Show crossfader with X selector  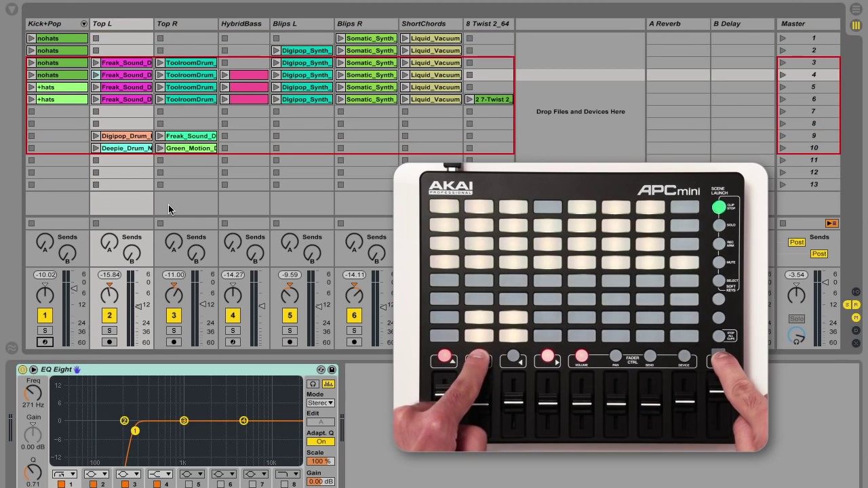point(856,342)
